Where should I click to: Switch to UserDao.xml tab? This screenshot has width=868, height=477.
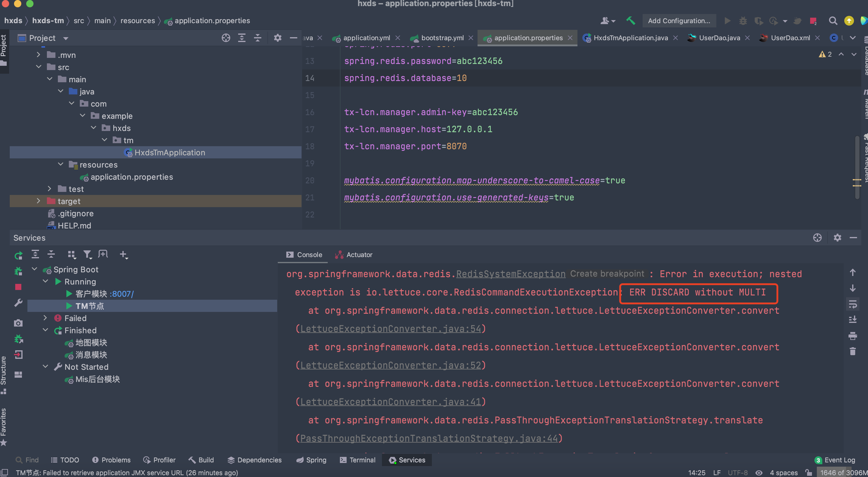pyautogui.click(x=790, y=38)
